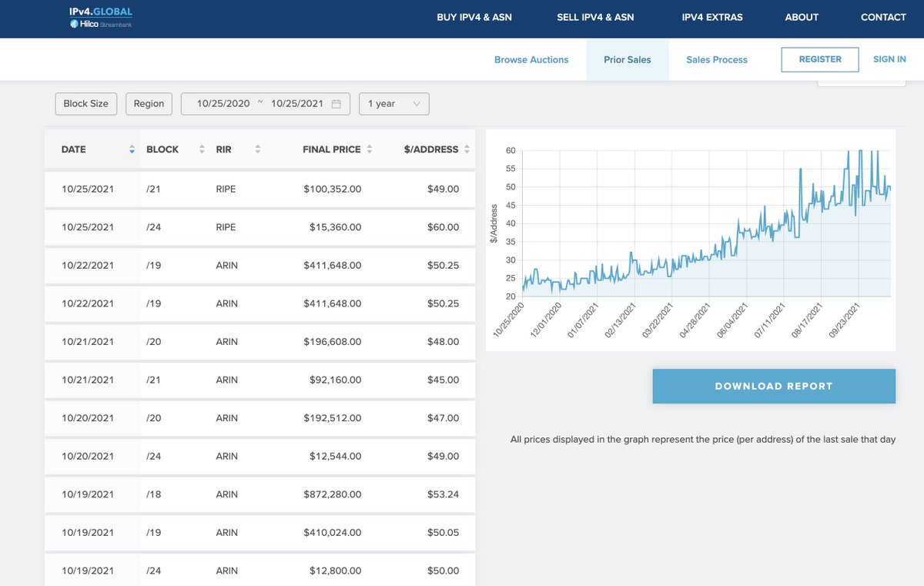This screenshot has height=586, width=924.
Task: Open the Block Size filter
Action: 86,104
